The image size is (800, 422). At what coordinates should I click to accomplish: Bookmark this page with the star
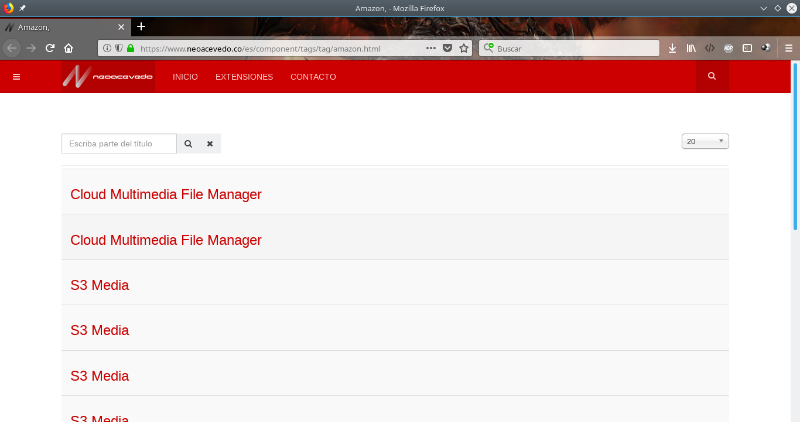point(464,48)
